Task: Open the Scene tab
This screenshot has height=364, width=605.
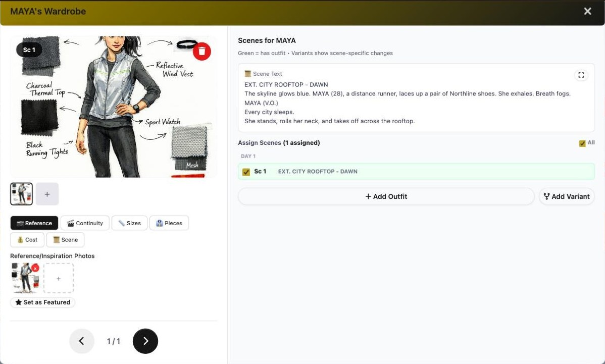Action: pyautogui.click(x=65, y=239)
